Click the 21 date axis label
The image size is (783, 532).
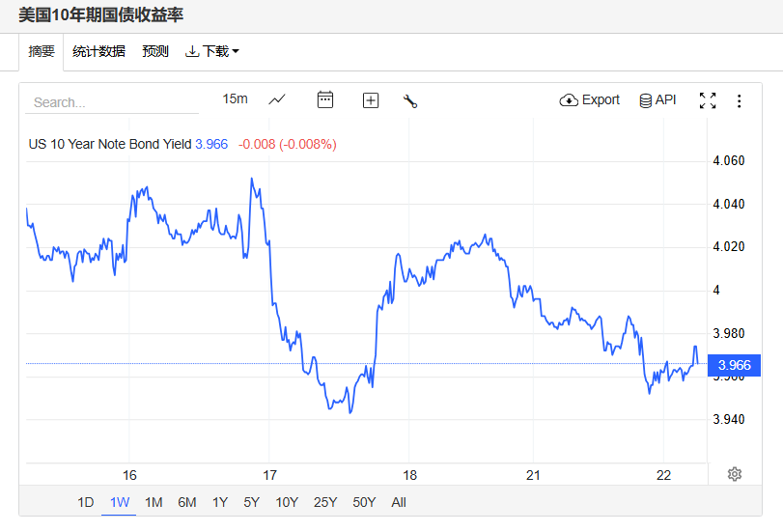click(533, 475)
